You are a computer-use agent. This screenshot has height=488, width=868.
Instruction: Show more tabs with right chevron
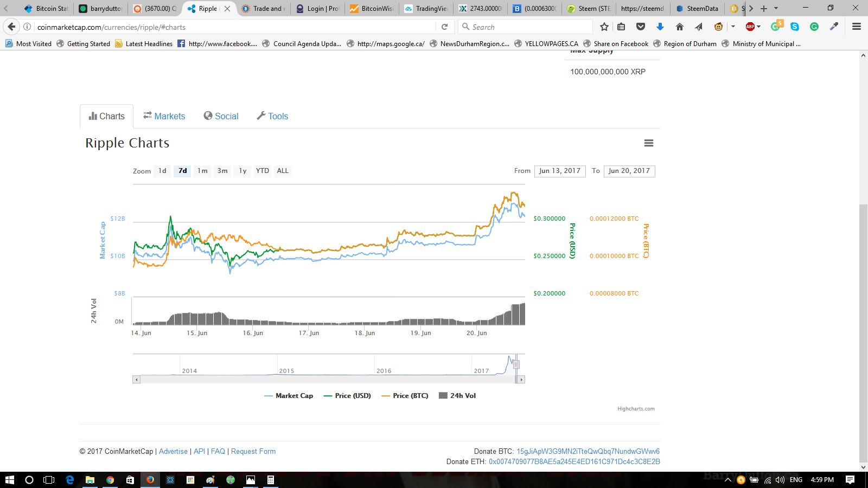751,8
